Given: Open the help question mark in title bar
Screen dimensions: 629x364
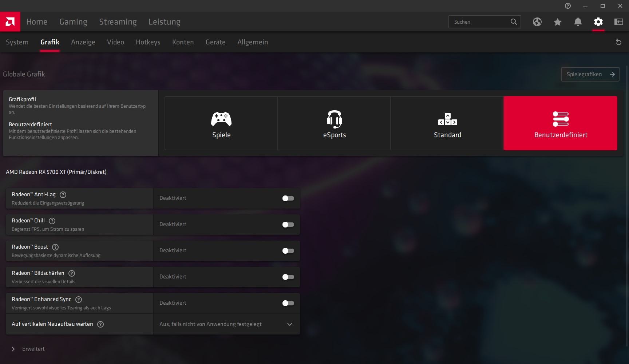Looking at the screenshot, I should click(568, 6).
